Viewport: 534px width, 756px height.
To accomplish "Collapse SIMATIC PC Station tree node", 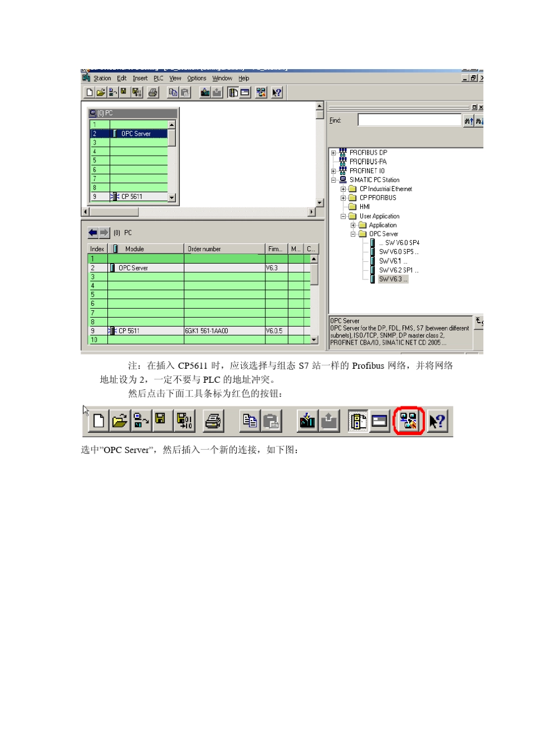I will (333, 180).
